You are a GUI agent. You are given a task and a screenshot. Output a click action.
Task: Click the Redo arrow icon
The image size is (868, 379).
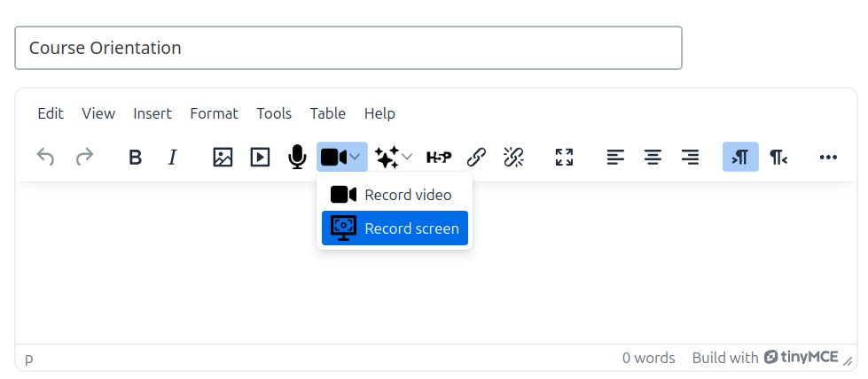tap(84, 158)
